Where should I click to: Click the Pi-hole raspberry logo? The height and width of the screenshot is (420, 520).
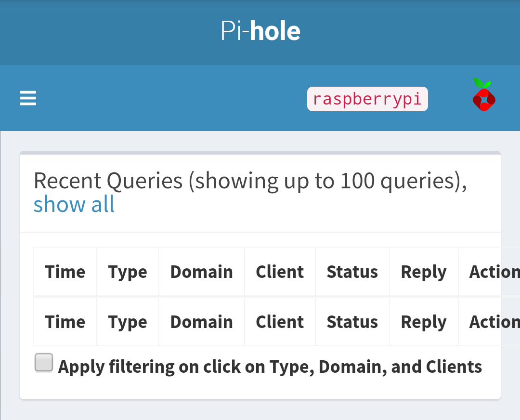[x=483, y=95]
